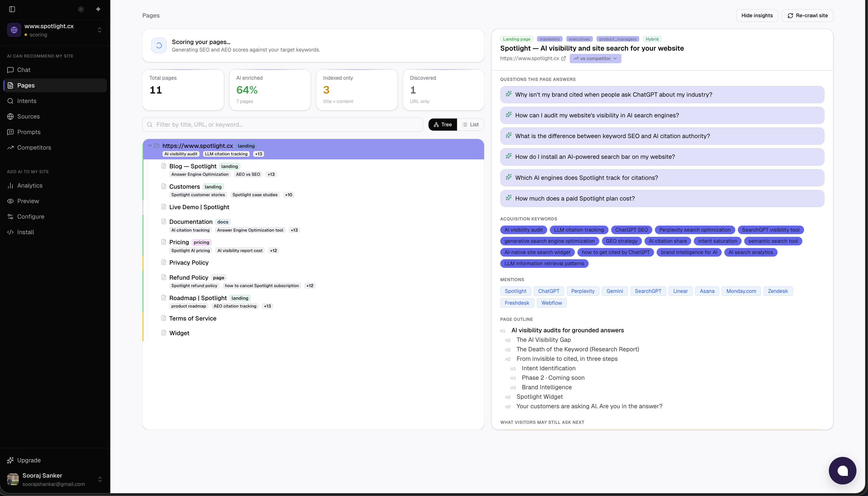This screenshot has height=496, width=868.
Task: Collapse the https://www.spotlight.cx tree node
Action: click(x=150, y=146)
